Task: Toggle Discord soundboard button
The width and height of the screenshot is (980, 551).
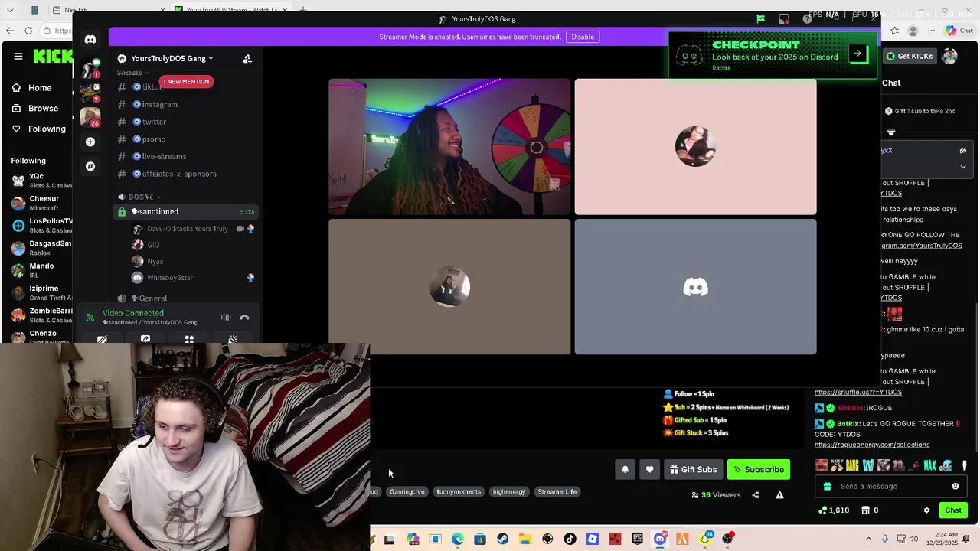Action: (233, 339)
